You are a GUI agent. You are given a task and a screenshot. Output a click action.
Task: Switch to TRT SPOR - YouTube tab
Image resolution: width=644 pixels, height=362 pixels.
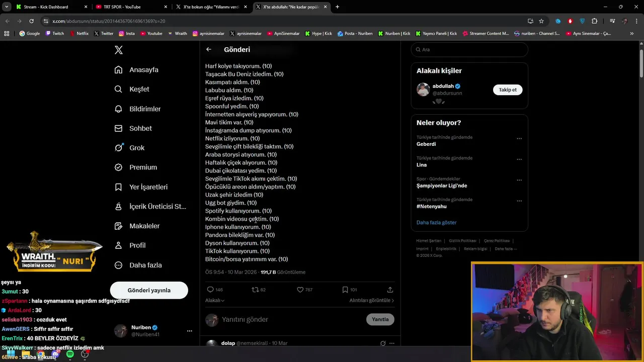(131, 7)
